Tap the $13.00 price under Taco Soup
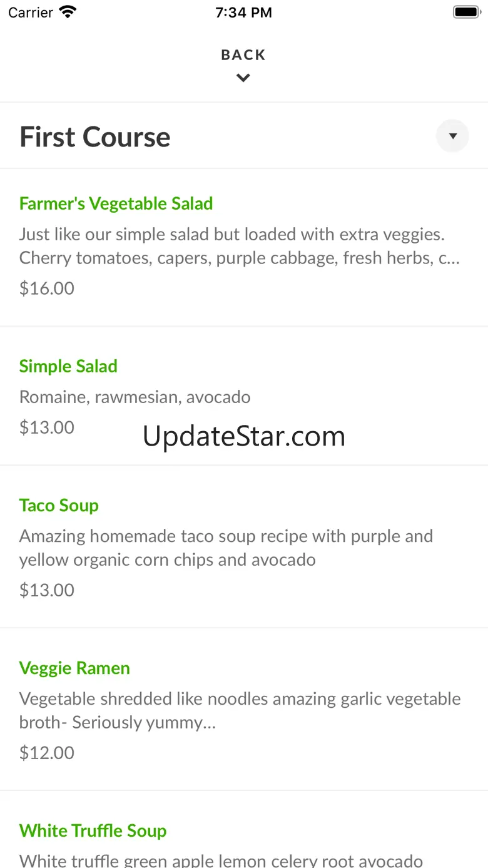The height and width of the screenshot is (868, 488). [x=47, y=590]
